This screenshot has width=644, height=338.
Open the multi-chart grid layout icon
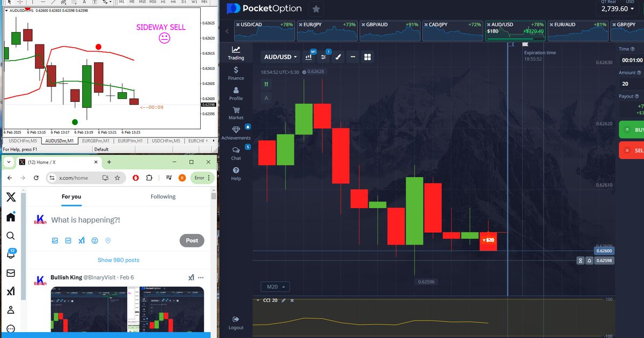click(368, 57)
